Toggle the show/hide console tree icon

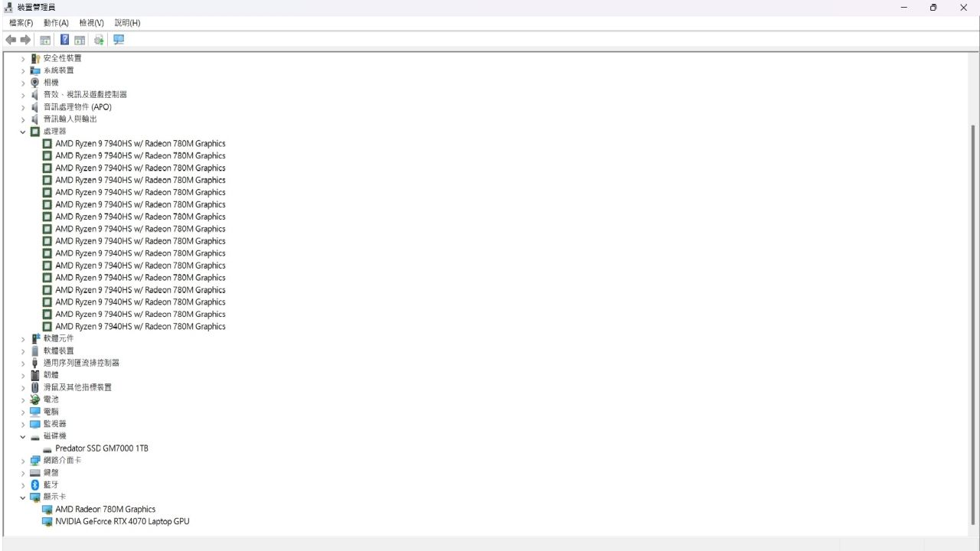(45, 40)
